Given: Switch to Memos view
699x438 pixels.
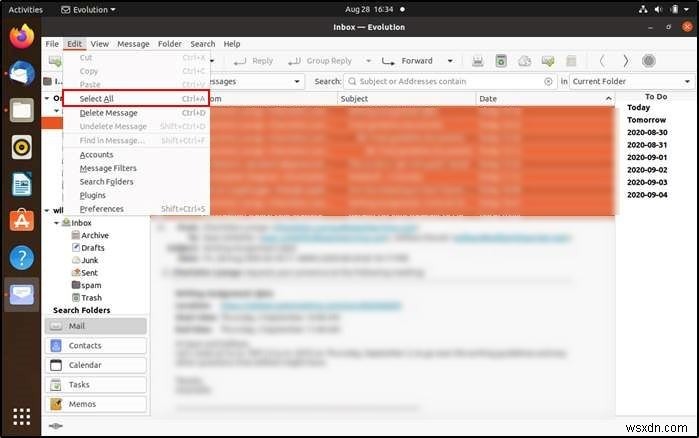Looking at the screenshot, I should 95,404.
